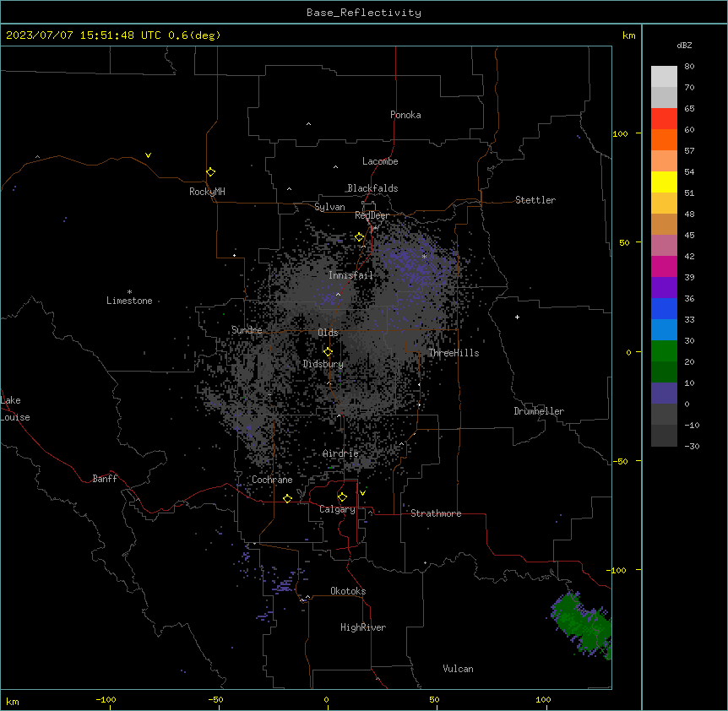Click the Limestone label

[x=129, y=301]
